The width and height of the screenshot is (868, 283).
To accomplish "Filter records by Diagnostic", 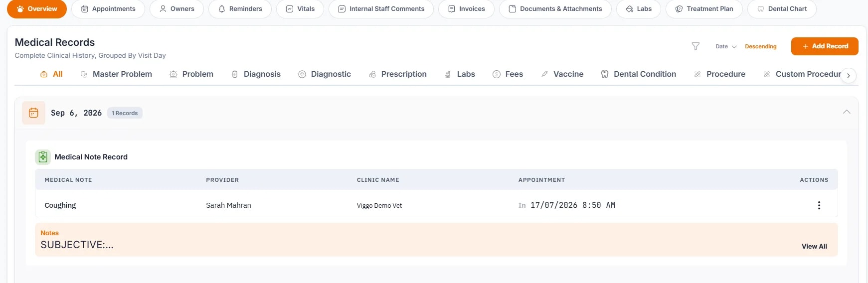I will [325, 74].
